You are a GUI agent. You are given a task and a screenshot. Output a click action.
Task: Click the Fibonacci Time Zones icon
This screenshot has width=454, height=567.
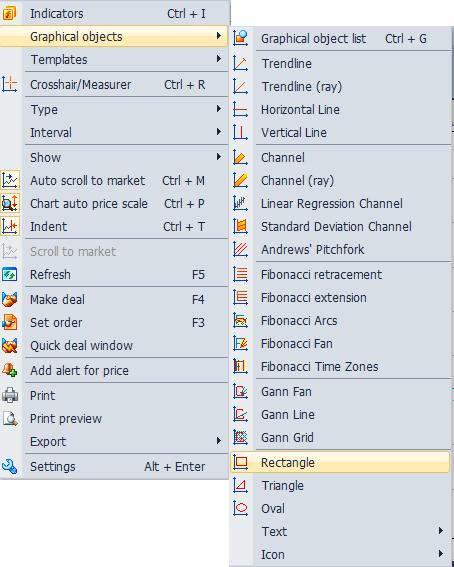pyautogui.click(x=240, y=366)
